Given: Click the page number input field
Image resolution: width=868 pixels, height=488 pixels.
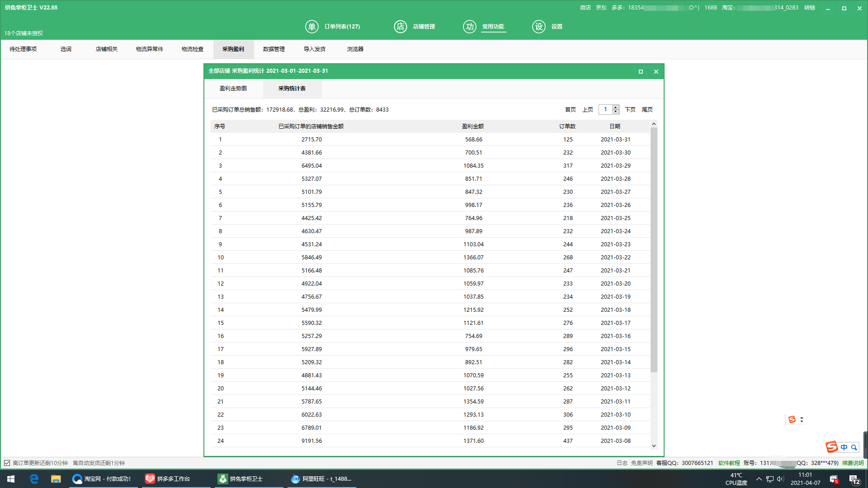Looking at the screenshot, I should pos(605,109).
